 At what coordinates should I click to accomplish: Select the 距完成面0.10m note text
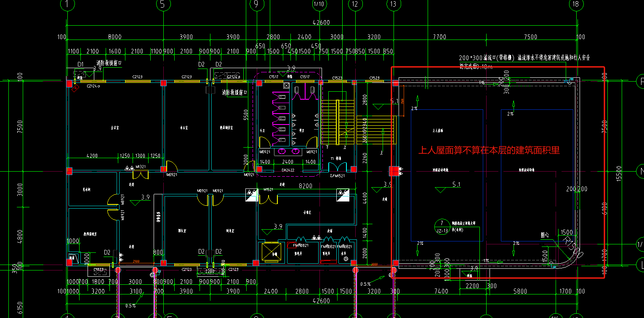pyautogui.click(x=476, y=66)
